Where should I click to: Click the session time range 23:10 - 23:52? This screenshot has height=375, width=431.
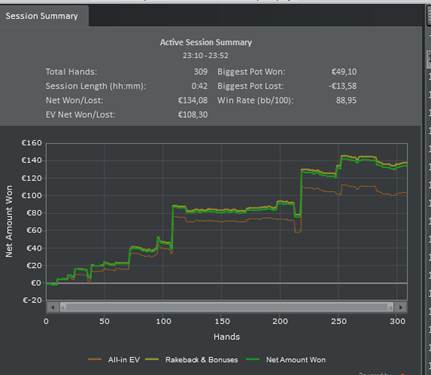(205, 55)
